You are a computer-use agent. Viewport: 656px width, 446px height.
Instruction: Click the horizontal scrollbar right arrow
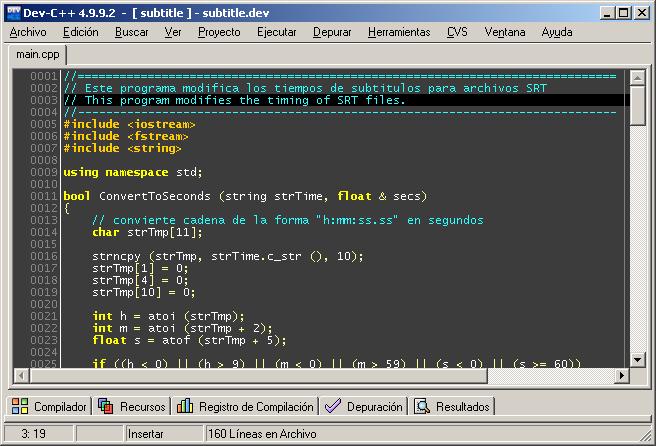pyautogui.click(x=622, y=376)
